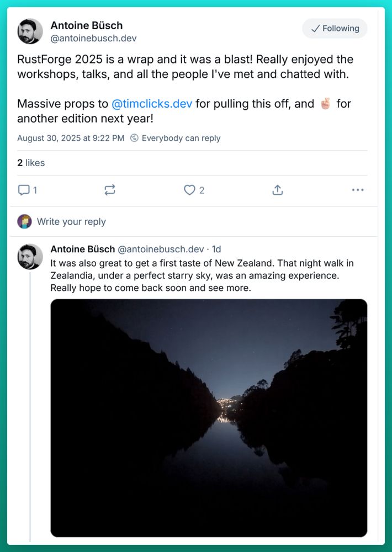The image size is (392, 552).
Task: View the 2 likes list
Action: 31,163
